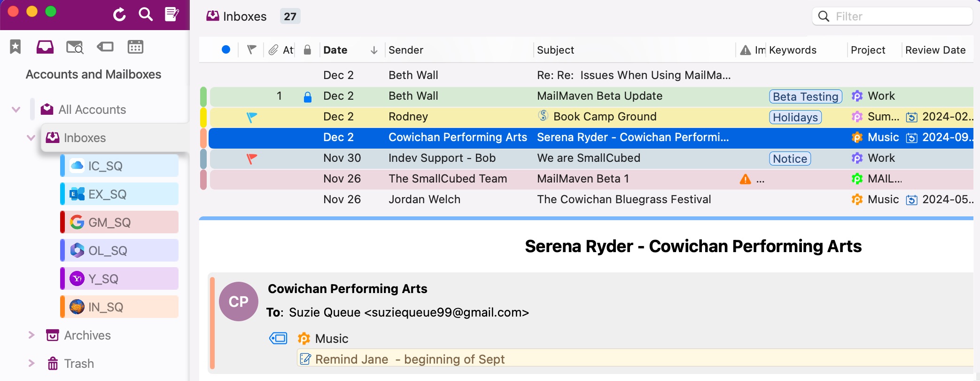980x381 pixels.
Task: Open the tags sidebar icon
Action: point(105,47)
